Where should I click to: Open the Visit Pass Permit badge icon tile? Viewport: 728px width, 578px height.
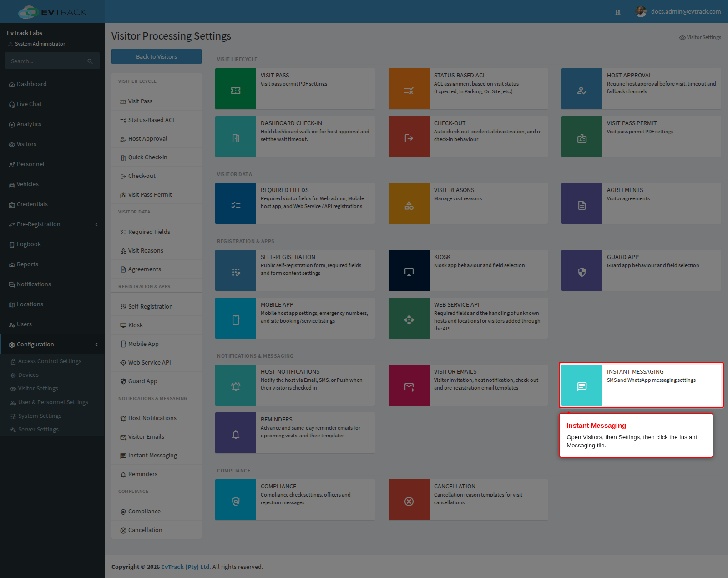[x=582, y=137]
